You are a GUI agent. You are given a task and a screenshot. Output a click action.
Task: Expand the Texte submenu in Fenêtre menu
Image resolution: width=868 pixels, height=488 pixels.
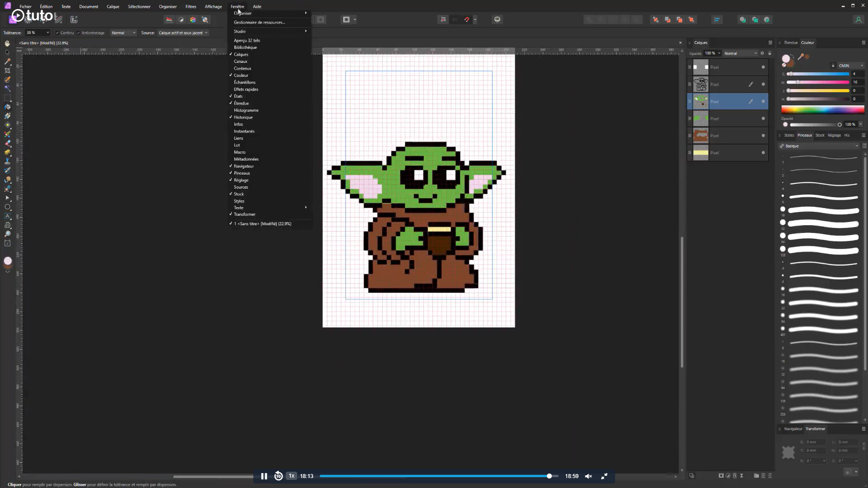click(x=270, y=208)
